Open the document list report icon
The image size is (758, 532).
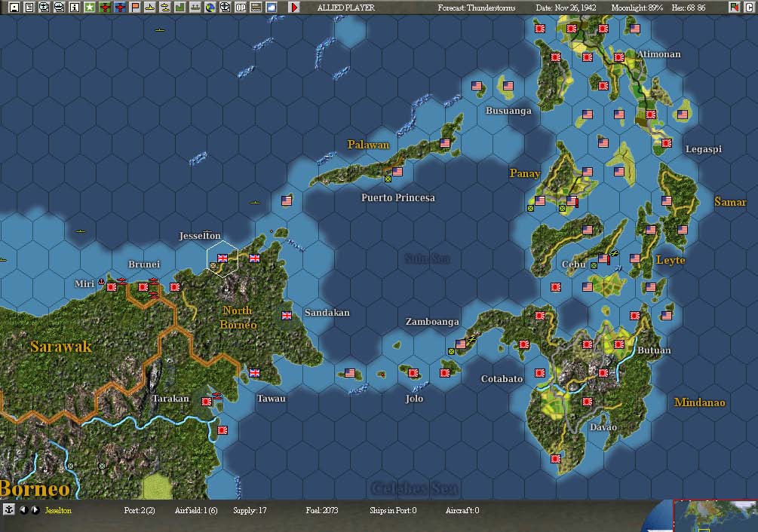[29, 8]
